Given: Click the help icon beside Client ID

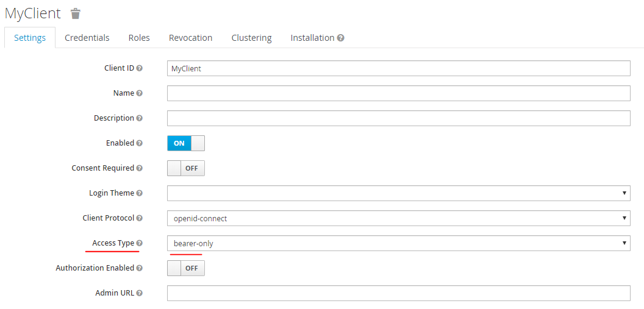Looking at the screenshot, I should (x=140, y=68).
